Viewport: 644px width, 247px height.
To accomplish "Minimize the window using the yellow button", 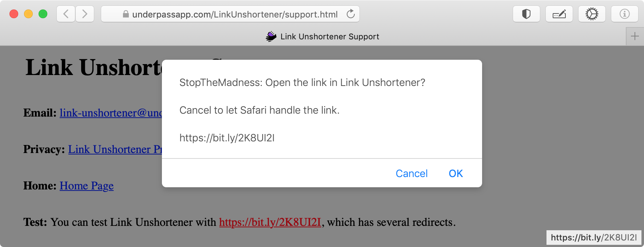I will [28, 14].
